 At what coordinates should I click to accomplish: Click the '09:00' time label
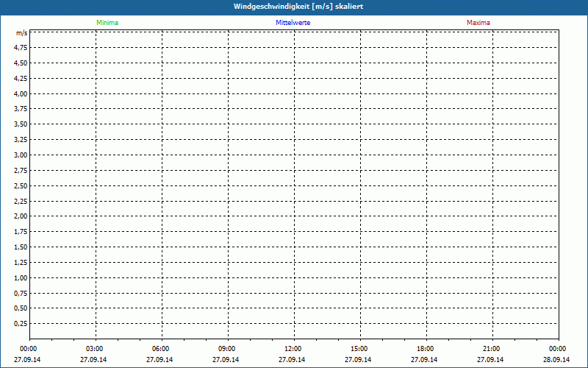coord(227,349)
